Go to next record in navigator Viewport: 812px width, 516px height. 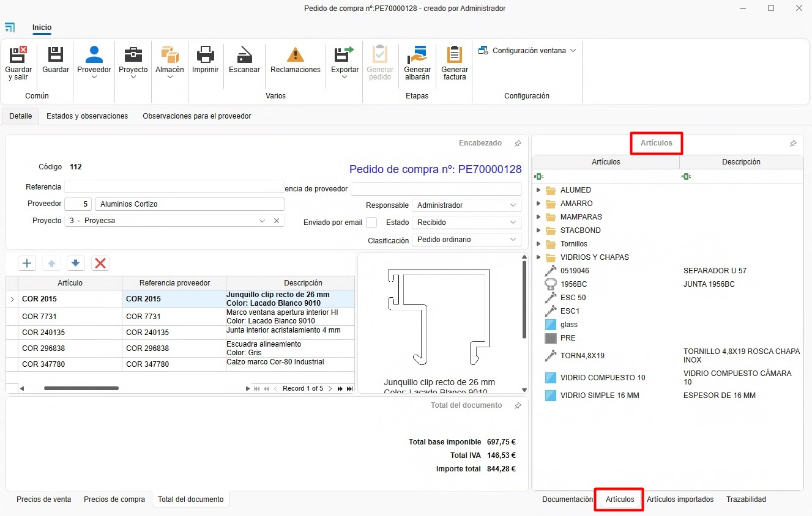330,389
